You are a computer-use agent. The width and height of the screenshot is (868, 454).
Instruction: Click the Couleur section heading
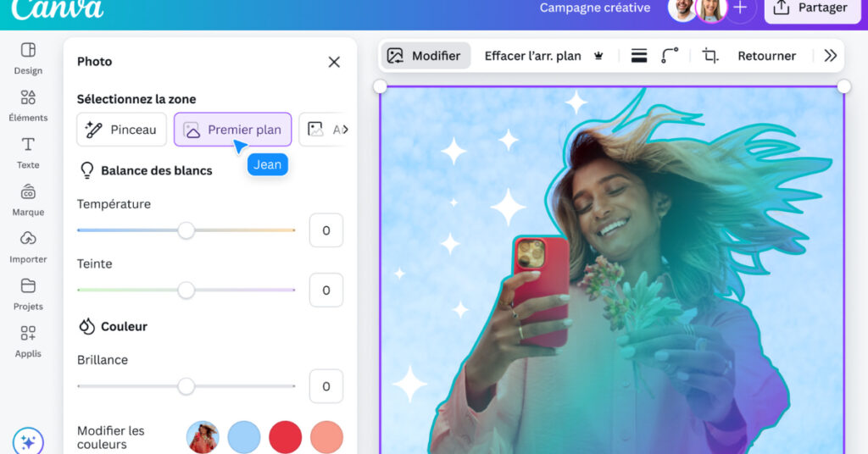point(124,326)
